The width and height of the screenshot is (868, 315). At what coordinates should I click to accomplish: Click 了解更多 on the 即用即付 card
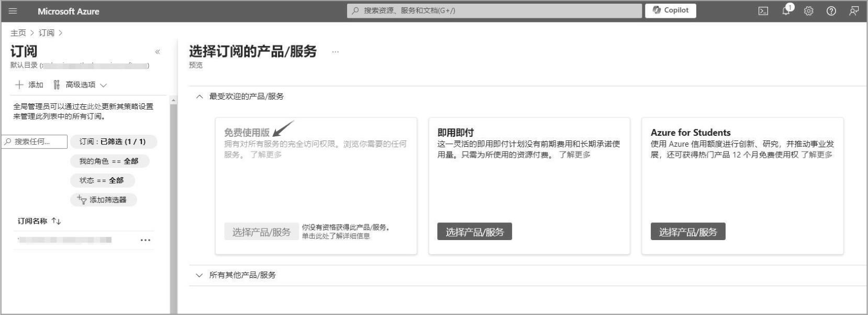[x=574, y=155]
